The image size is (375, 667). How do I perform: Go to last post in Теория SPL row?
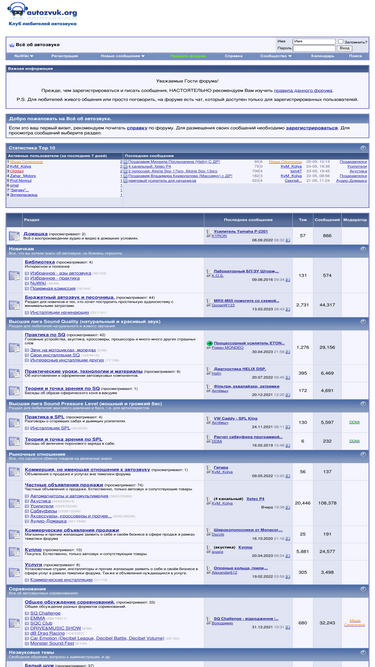point(288,445)
